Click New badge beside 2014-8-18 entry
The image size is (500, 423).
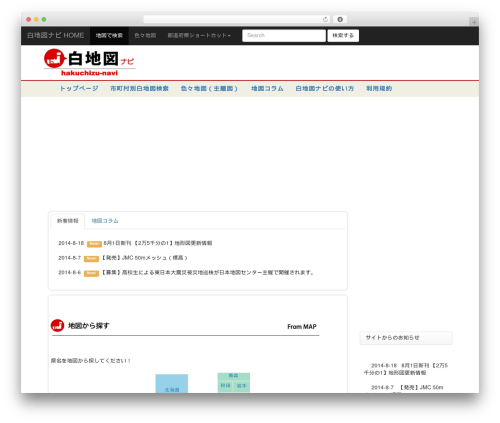pos(94,244)
